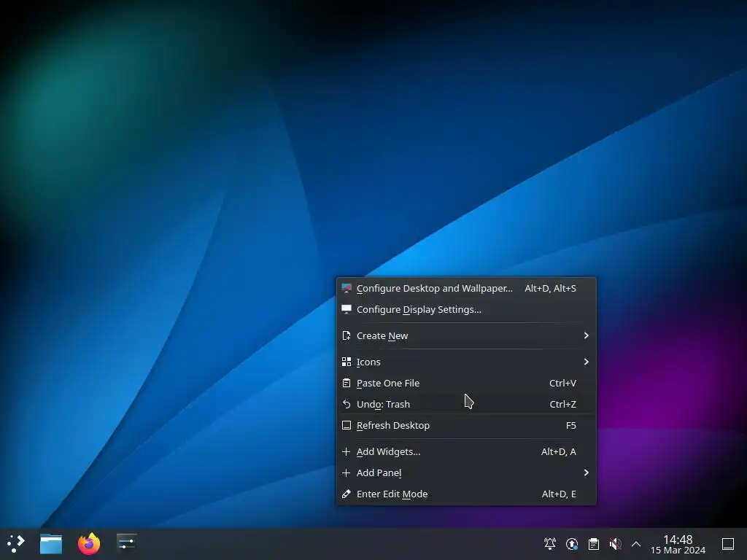Click the 15 Mar 2024 date
Screen dimensions: 747x560
coord(678,551)
